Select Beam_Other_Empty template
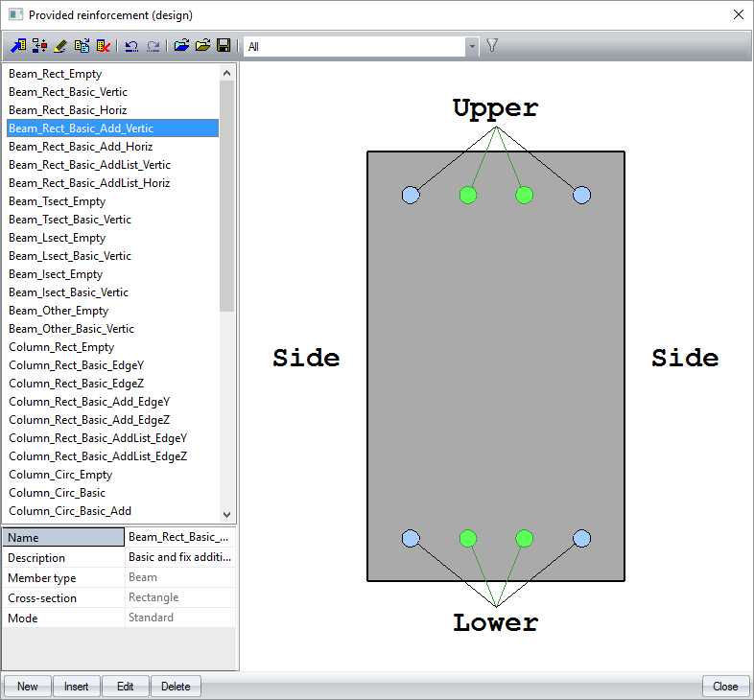The image size is (754, 700). coord(113,311)
